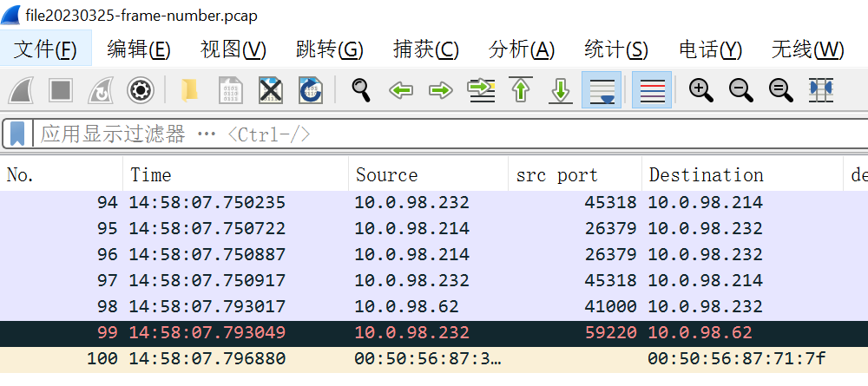Open the 跳转(G) menu
This screenshot has height=386, width=868.
[329, 49]
